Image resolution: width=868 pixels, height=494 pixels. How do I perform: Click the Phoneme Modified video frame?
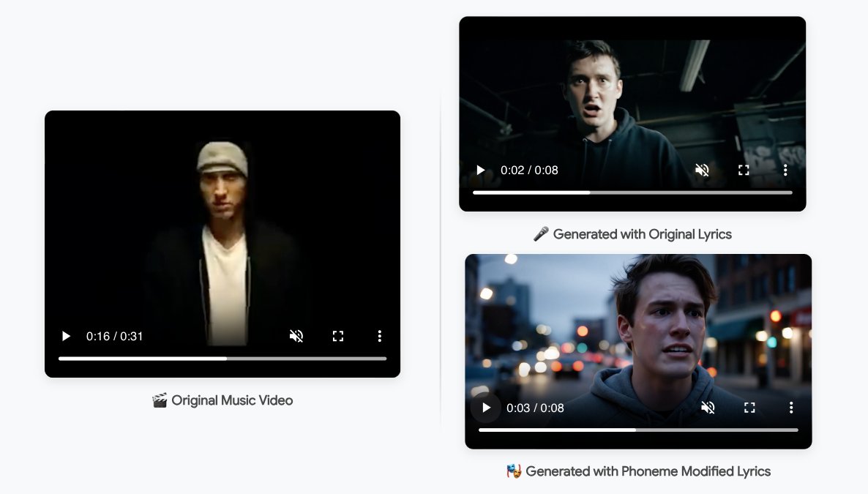pyautogui.click(x=638, y=322)
